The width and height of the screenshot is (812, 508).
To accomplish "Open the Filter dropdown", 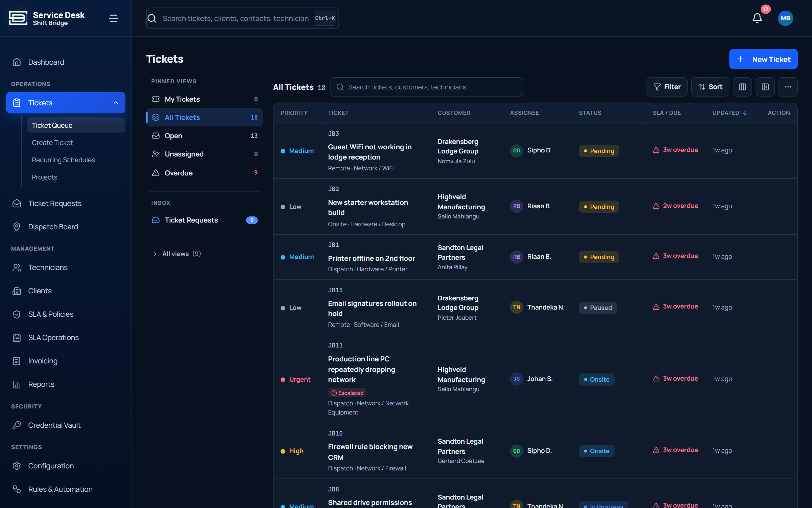I will (x=667, y=87).
